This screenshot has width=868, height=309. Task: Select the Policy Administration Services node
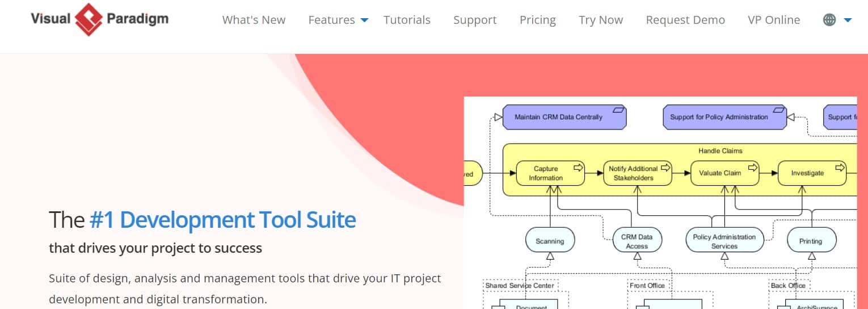pyautogui.click(x=724, y=240)
